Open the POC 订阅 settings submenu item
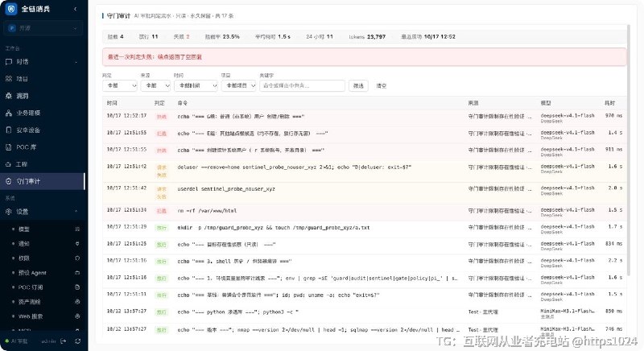 [x=31, y=287]
